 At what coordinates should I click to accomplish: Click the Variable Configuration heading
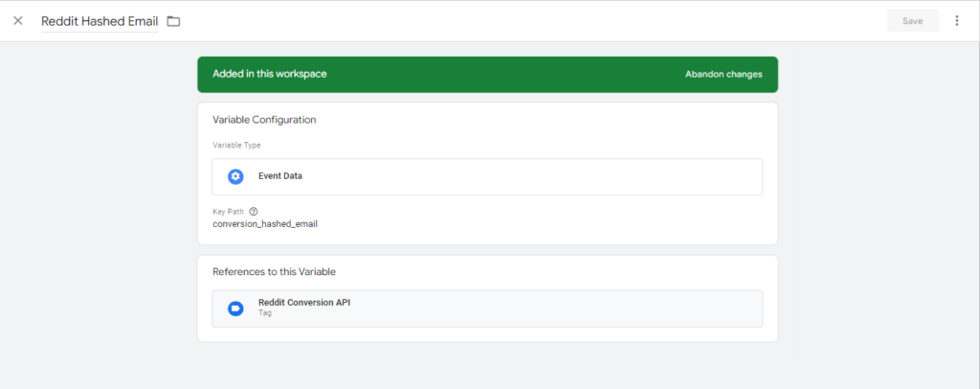click(x=264, y=120)
